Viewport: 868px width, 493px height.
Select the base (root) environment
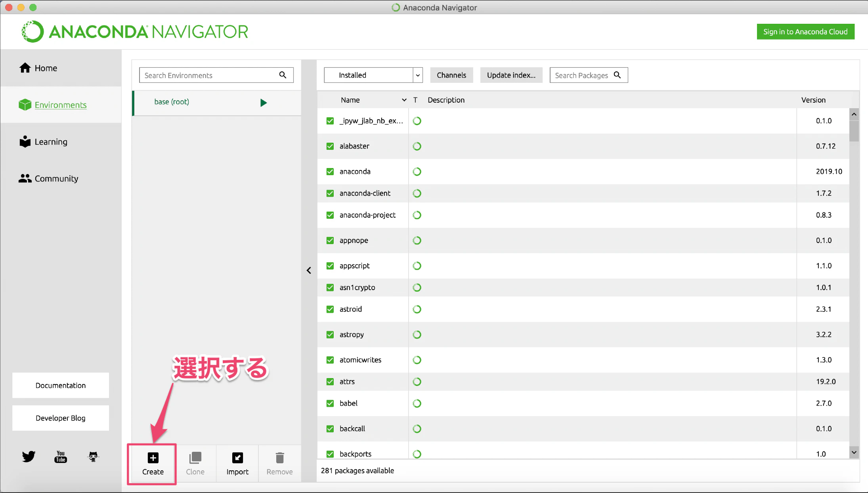click(217, 103)
